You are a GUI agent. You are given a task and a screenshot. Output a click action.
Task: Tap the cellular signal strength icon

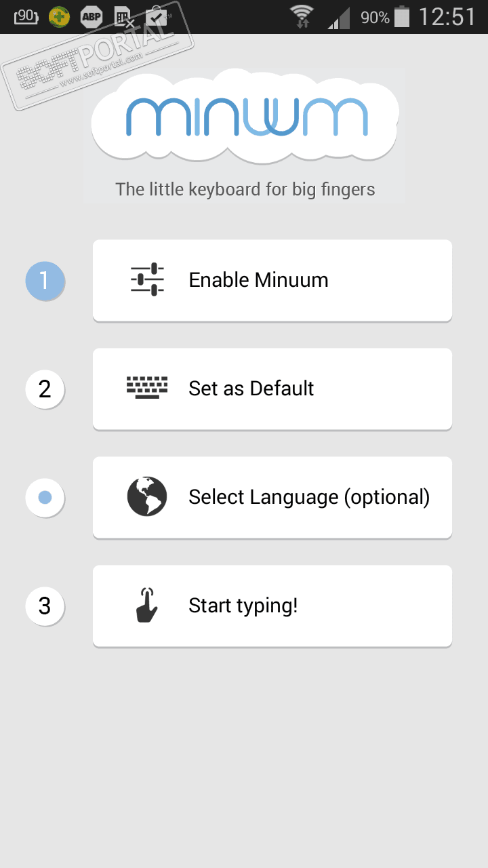point(339,18)
